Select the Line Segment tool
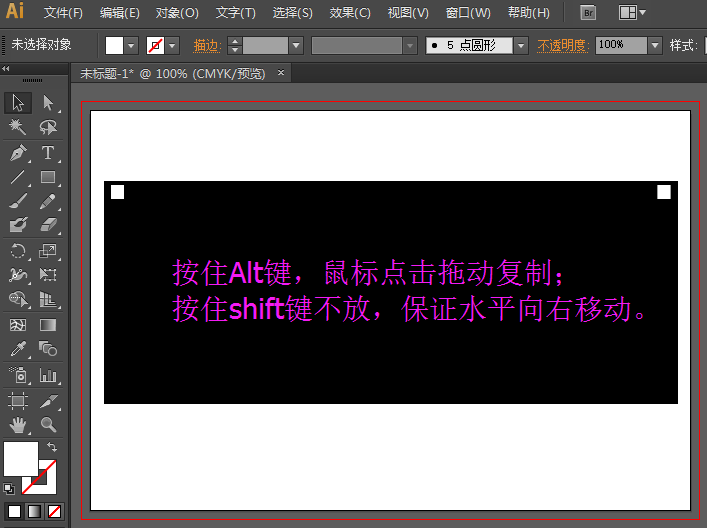Viewport: 707px width, 528px height. pyautogui.click(x=18, y=177)
